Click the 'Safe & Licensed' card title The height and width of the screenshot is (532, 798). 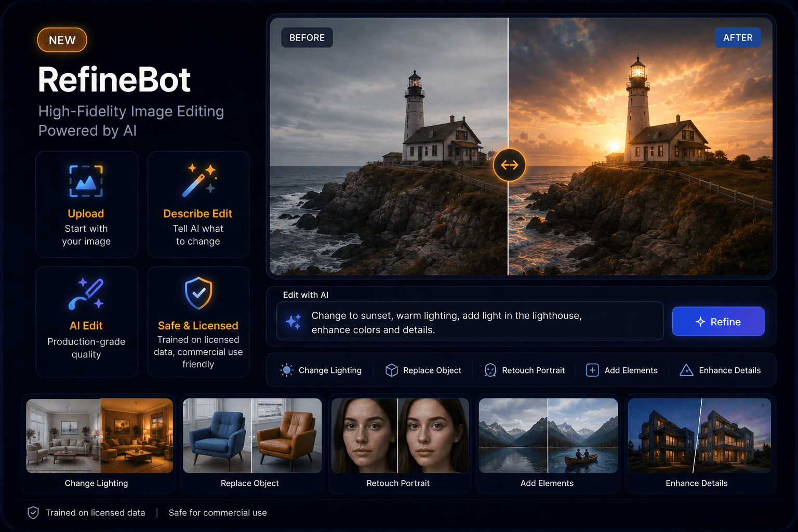point(198,326)
